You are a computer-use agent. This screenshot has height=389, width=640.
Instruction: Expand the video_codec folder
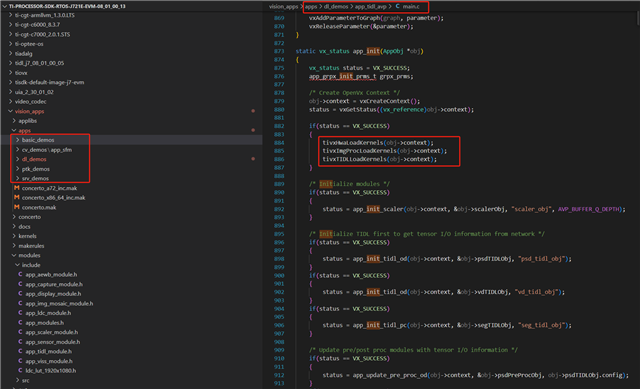coord(10,101)
